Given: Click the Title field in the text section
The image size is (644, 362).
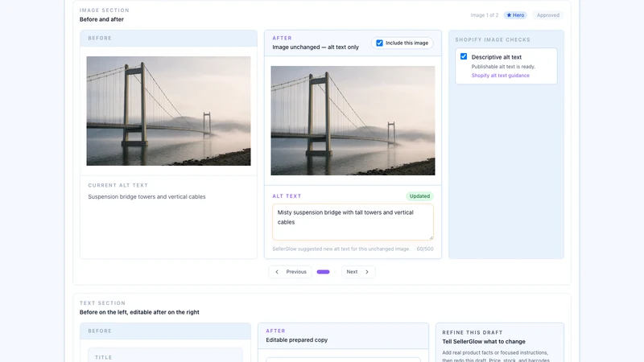Looking at the screenshot, I should click(165, 356).
